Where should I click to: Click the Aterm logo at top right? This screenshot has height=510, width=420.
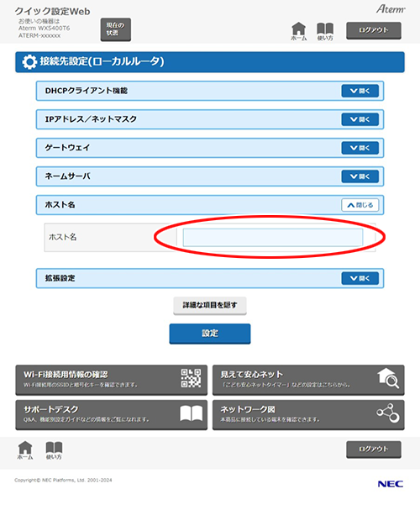coord(391,9)
